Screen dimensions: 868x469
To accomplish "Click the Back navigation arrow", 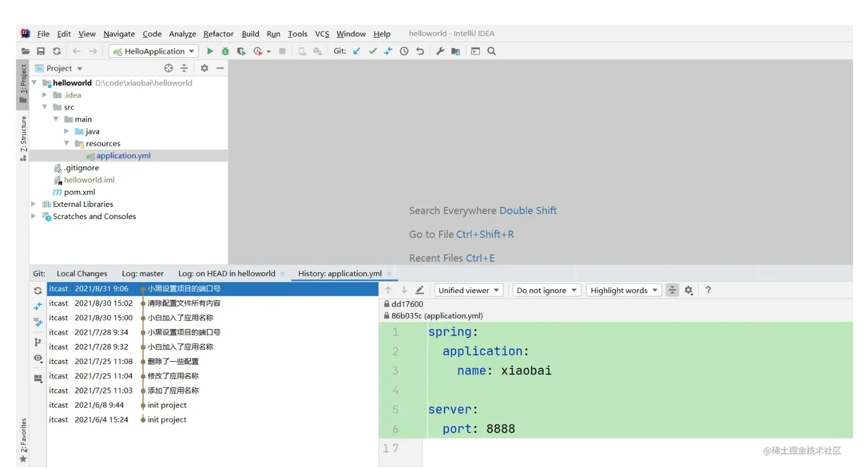I will pyautogui.click(x=76, y=51).
